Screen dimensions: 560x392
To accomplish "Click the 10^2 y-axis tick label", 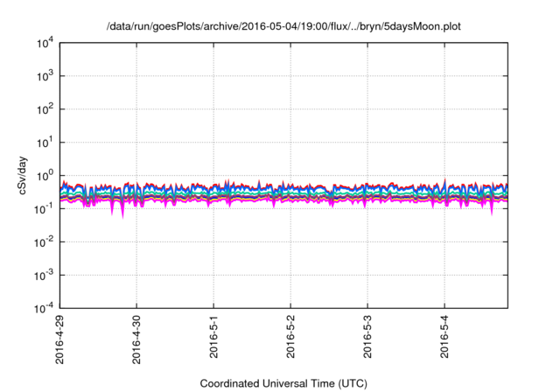I will [x=45, y=109].
